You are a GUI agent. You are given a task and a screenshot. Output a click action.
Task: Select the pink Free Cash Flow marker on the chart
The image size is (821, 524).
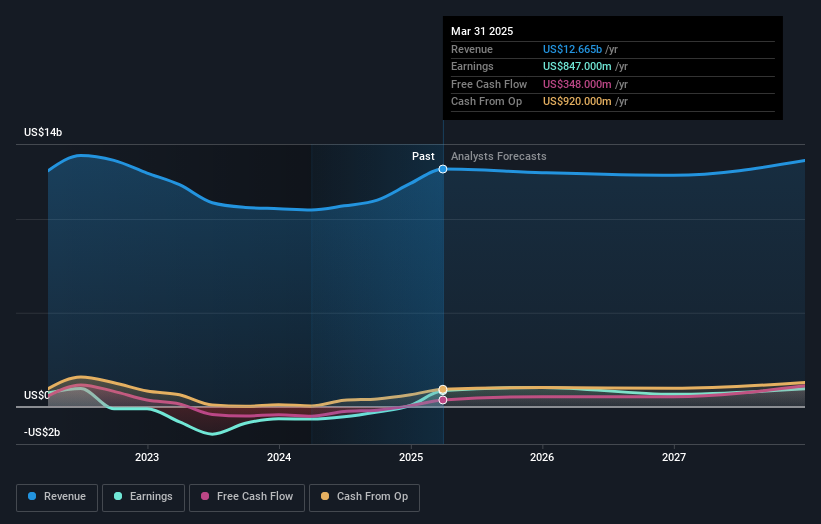coord(443,400)
